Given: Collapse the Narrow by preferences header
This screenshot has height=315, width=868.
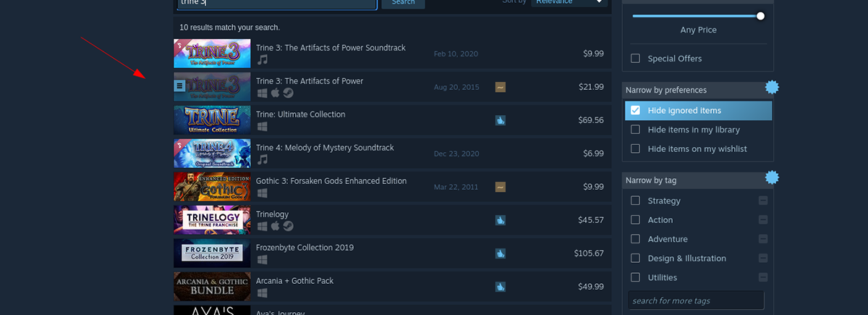Looking at the screenshot, I should (692, 90).
